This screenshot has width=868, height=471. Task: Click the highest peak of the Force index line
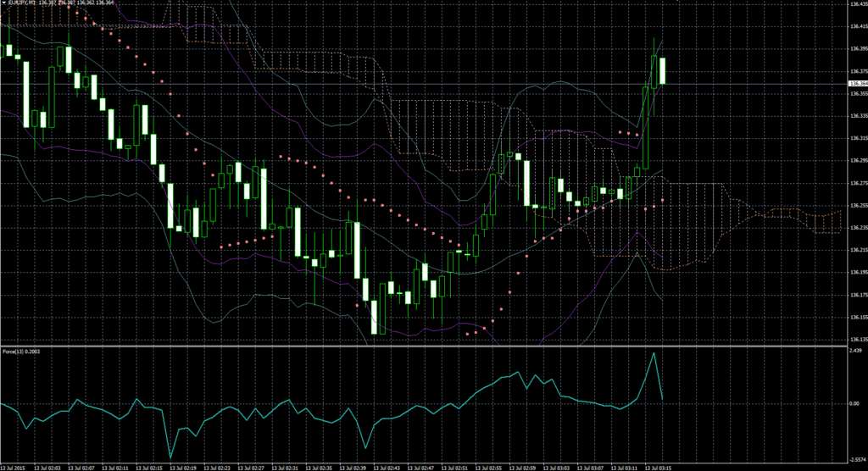[654, 353]
